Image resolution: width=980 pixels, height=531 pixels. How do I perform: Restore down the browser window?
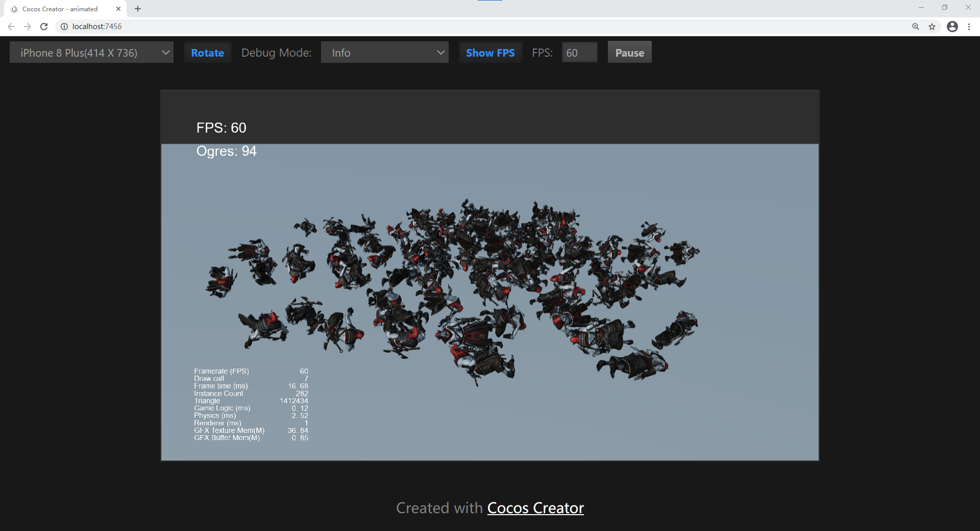click(945, 8)
